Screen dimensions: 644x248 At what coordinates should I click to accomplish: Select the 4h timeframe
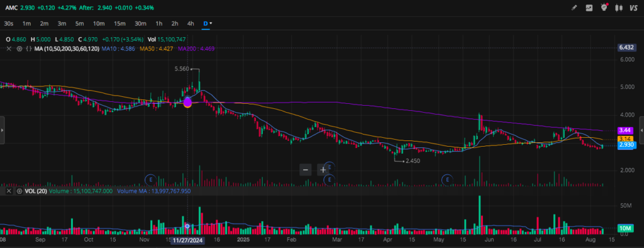pyautogui.click(x=191, y=23)
